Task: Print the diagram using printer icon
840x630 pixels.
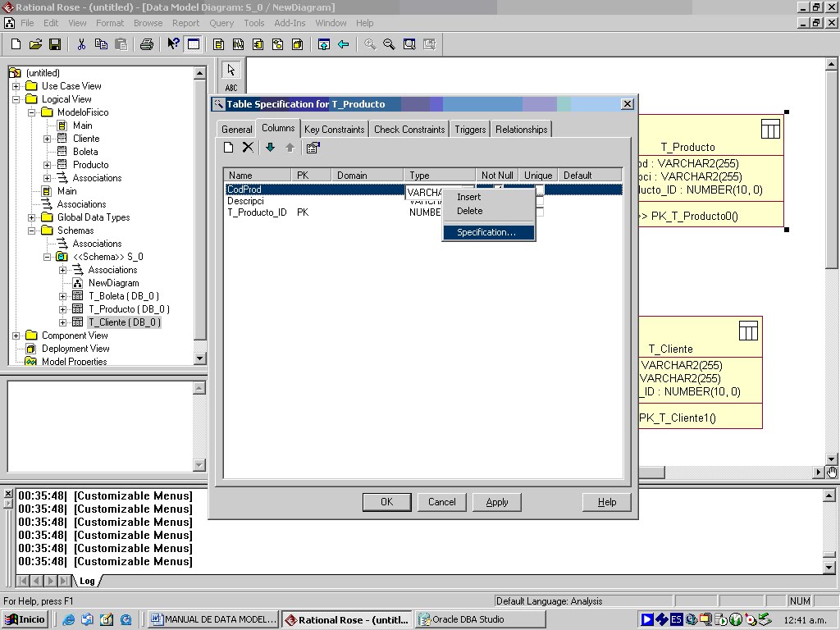Action: pyautogui.click(x=147, y=44)
